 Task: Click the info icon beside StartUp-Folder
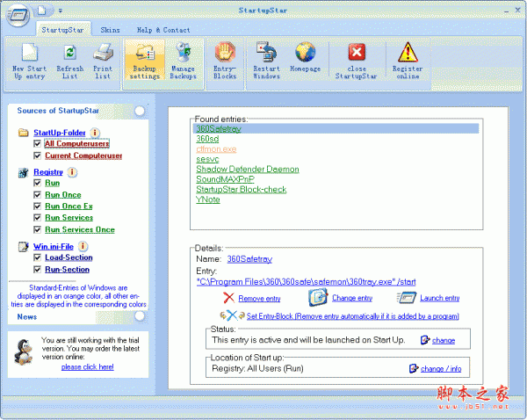pyautogui.click(x=95, y=133)
